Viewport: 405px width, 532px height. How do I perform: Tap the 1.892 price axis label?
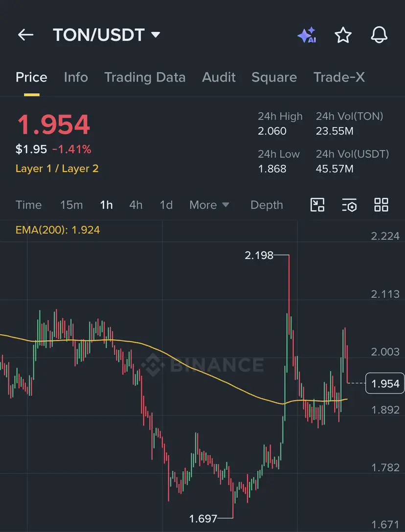pyautogui.click(x=385, y=410)
